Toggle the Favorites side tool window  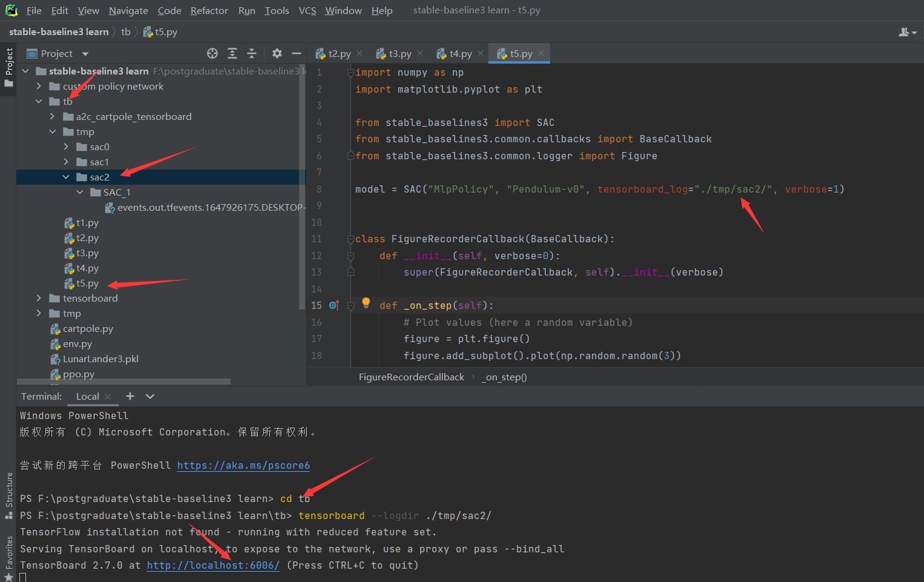point(8,557)
